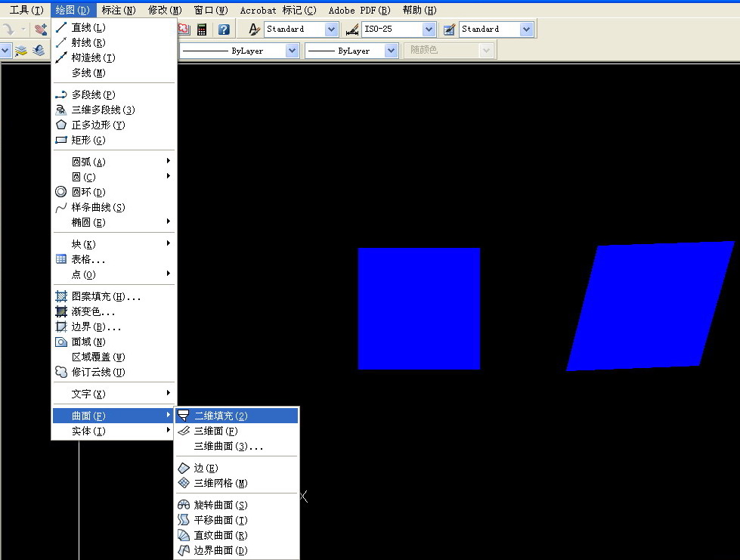Open 表格 table dialog entry

(113, 259)
